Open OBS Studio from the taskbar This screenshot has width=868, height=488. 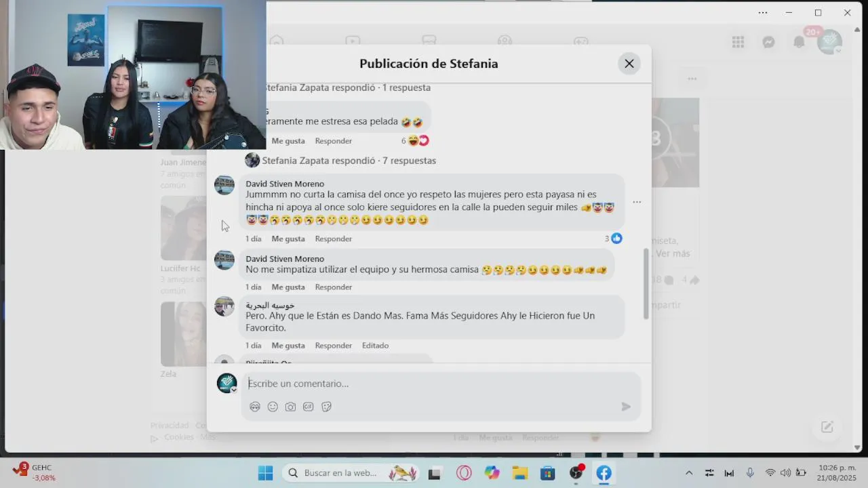pos(576,473)
